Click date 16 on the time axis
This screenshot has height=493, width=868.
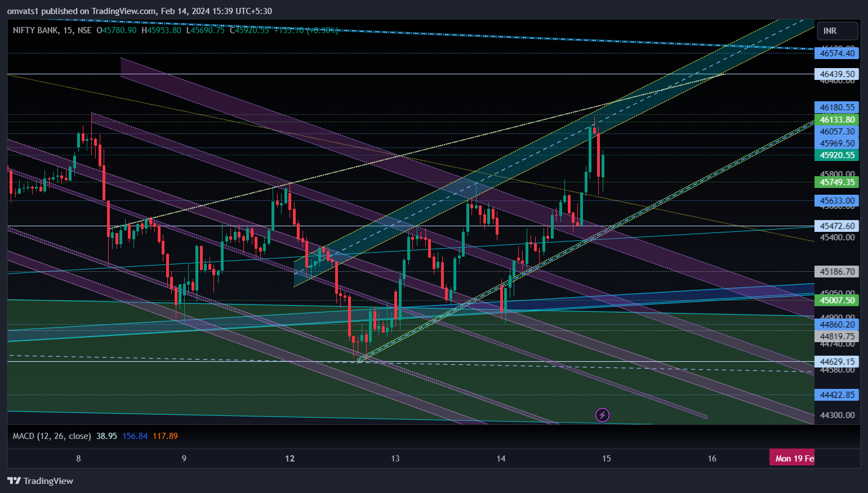tap(712, 459)
